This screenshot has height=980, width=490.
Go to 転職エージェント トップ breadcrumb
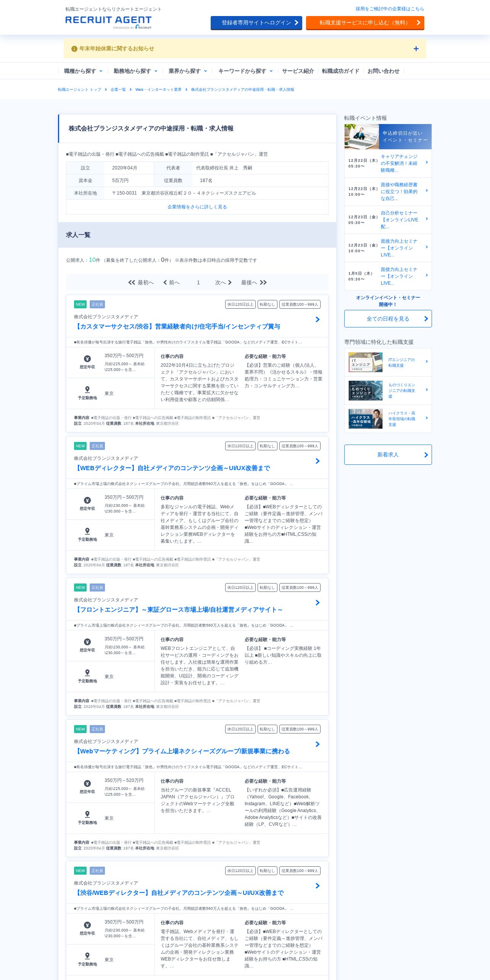79,90
